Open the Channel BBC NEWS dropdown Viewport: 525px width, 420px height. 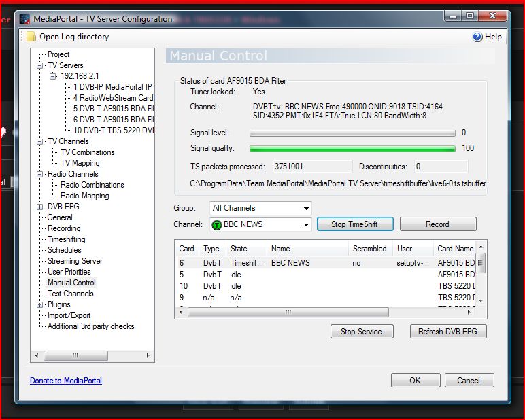tap(260, 224)
